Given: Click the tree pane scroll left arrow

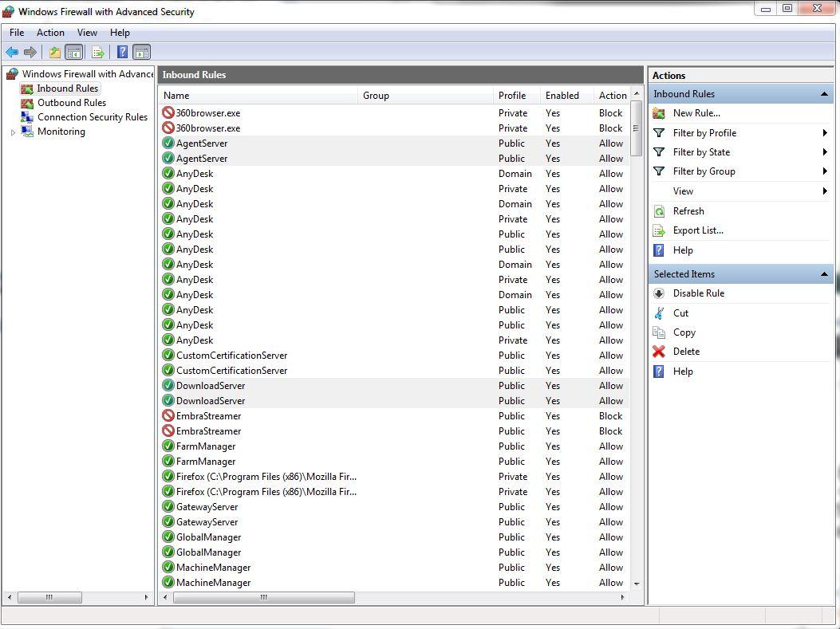Looking at the screenshot, I should coord(9,597).
